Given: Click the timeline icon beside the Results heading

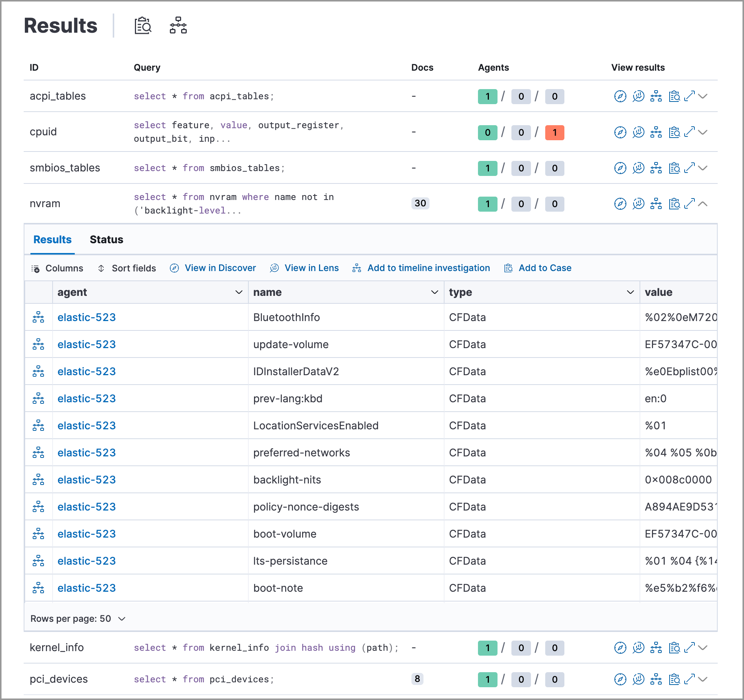Looking at the screenshot, I should [177, 26].
